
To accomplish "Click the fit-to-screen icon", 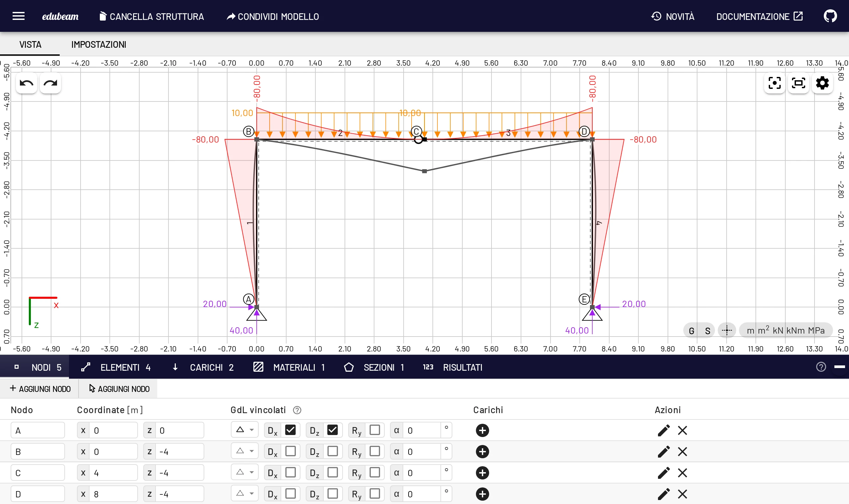I will pyautogui.click(x=798, y=83).
